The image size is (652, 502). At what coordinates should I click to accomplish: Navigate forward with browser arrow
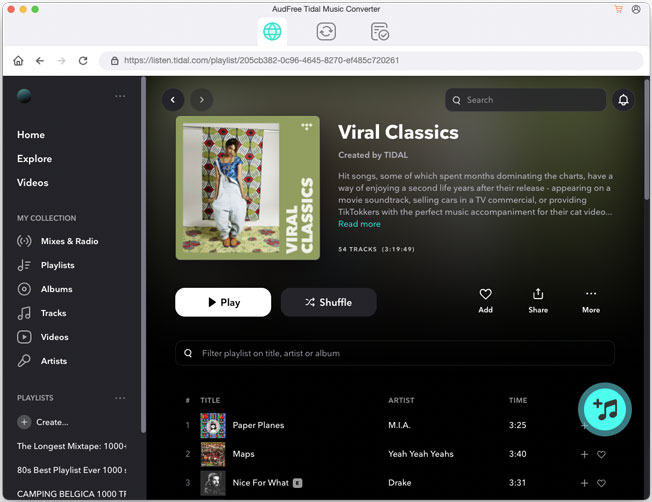pos(62,61)
